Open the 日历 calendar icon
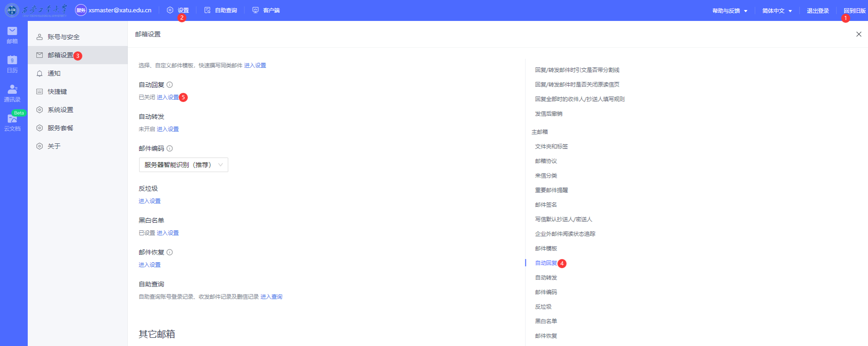Viewport: 868px width, 346px height. (12, 64)
